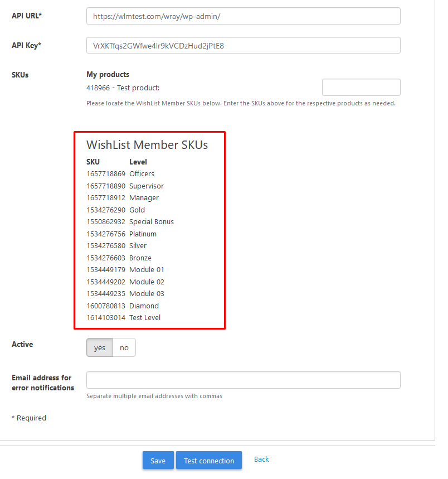448x479 pixels.
Task: Select SKU 1534276603 text
Action: click(106, 258)
